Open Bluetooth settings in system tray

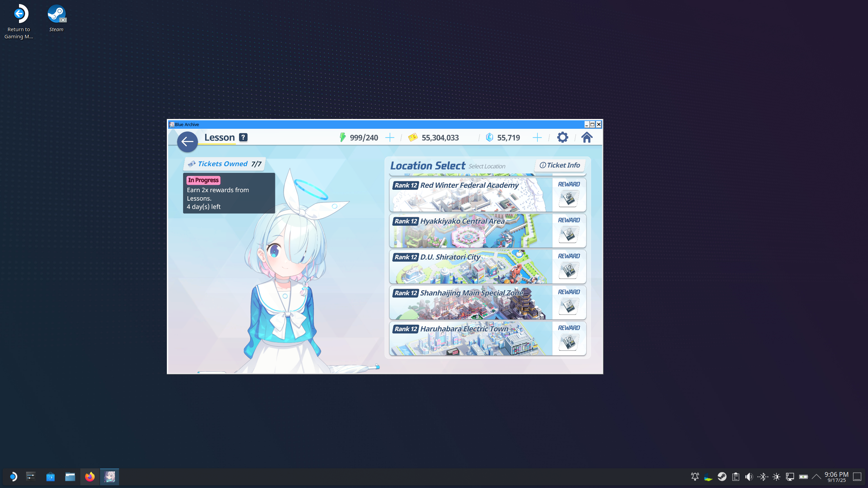click(763, 477)
